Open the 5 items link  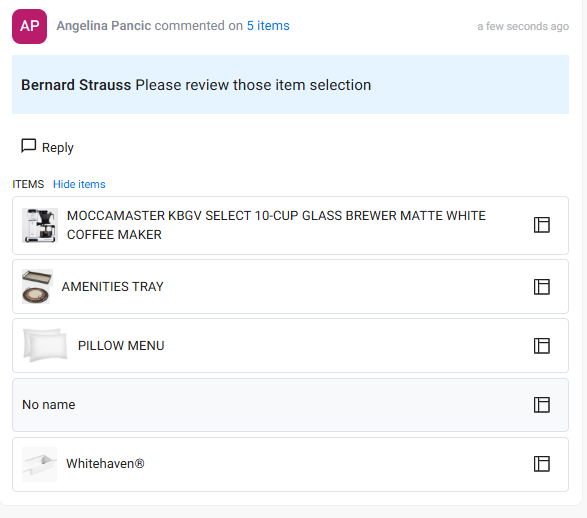pyautogui.click(x=268, y=26)
